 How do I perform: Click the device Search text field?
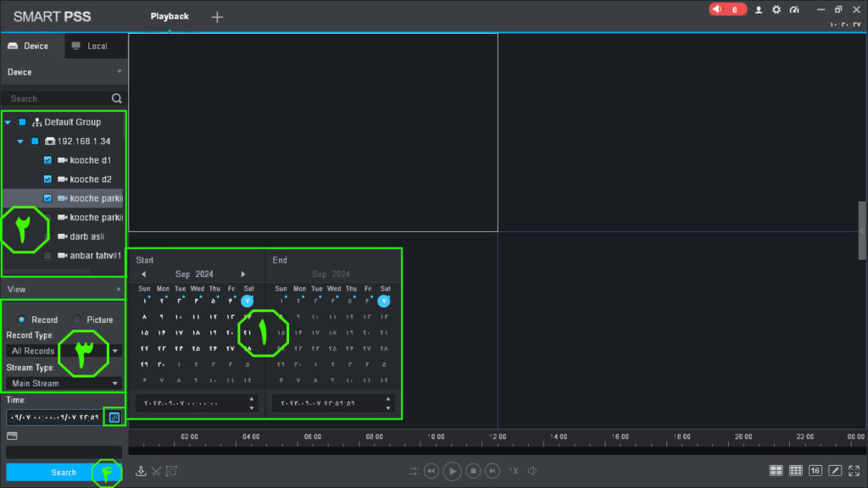(58, 98)
